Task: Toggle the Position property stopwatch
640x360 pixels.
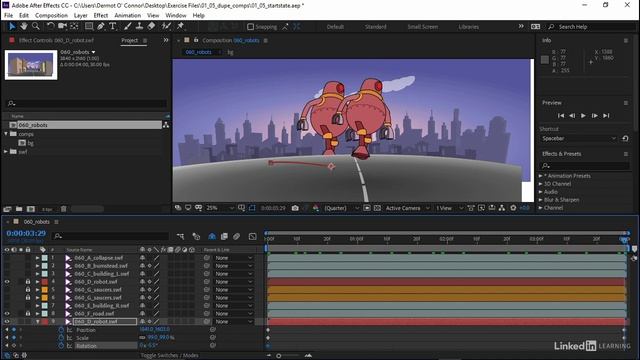Action: 61,330
